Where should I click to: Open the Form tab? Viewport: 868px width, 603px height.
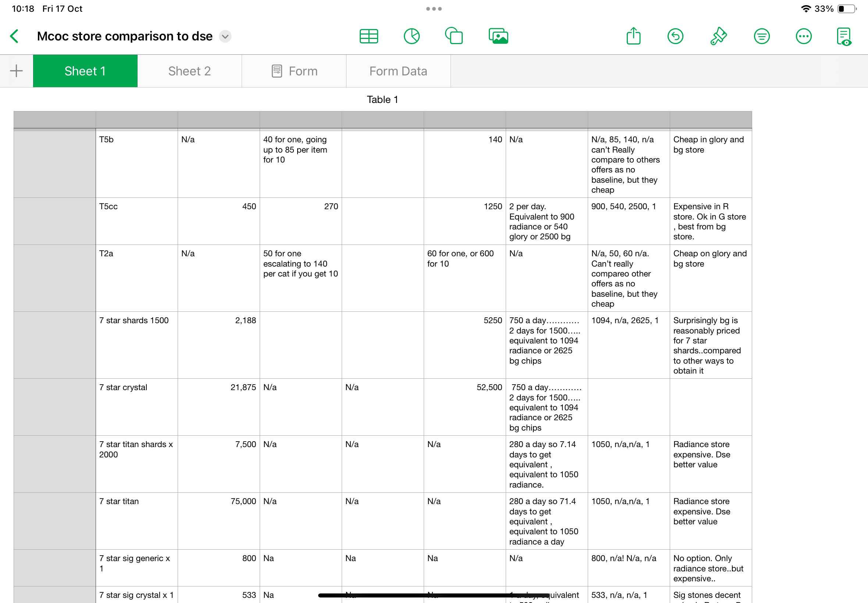[x=294, y=71]
